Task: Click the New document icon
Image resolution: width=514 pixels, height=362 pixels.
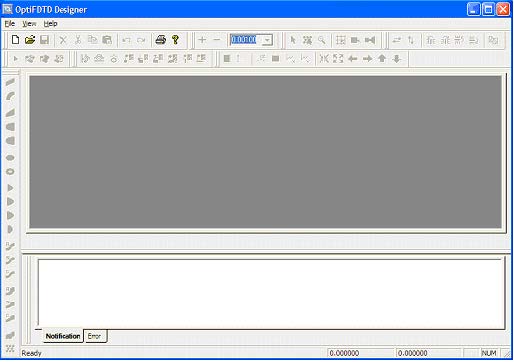Action: point(15,40)
